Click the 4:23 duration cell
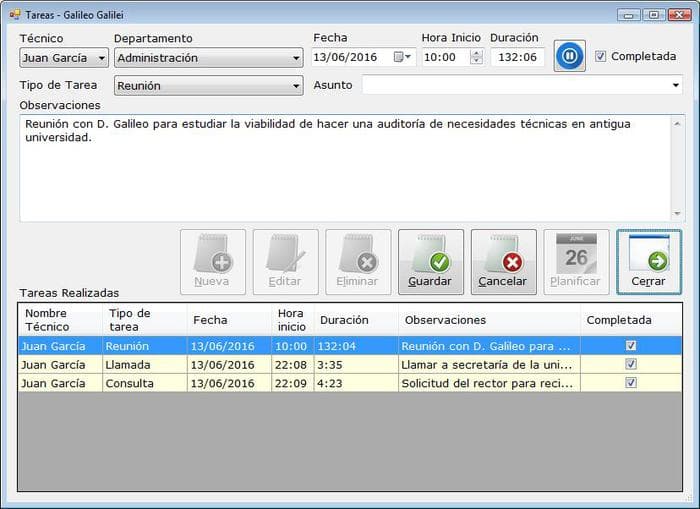Viewport: 700px width, 509px height. click(x=356, y=383)
